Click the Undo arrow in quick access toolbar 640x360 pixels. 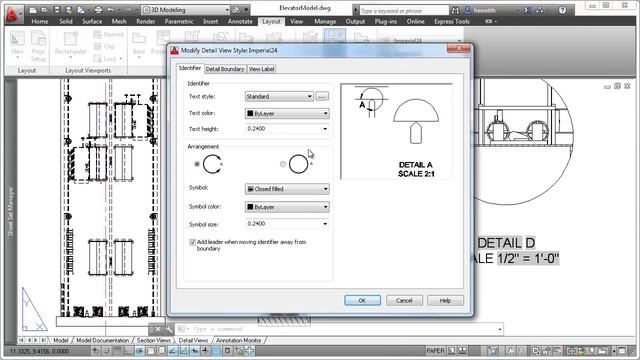click(x=110, y=10)
